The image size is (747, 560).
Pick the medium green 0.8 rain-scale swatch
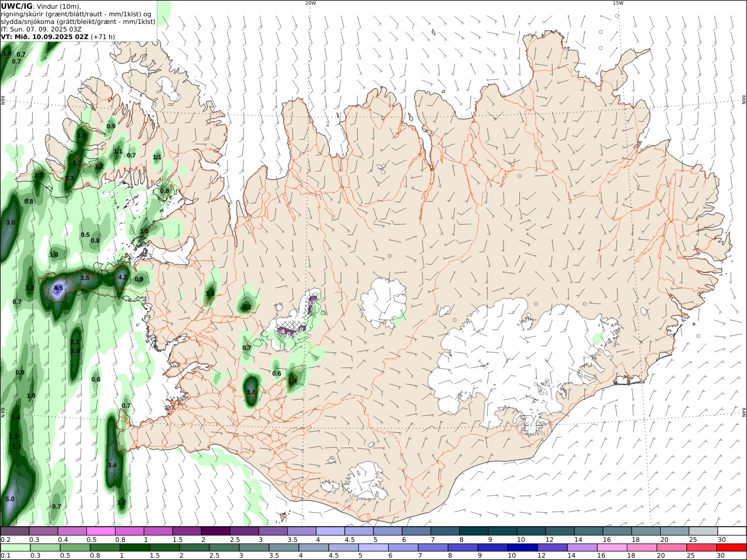[105, 548]
